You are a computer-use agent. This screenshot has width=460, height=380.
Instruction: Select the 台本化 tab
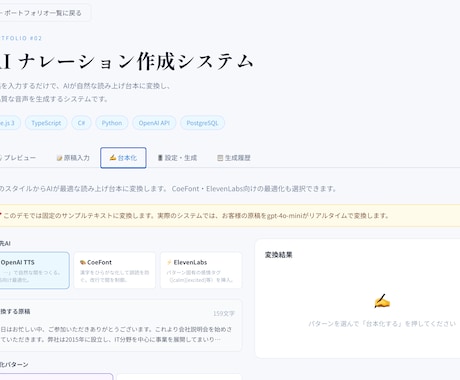(123, 158)
